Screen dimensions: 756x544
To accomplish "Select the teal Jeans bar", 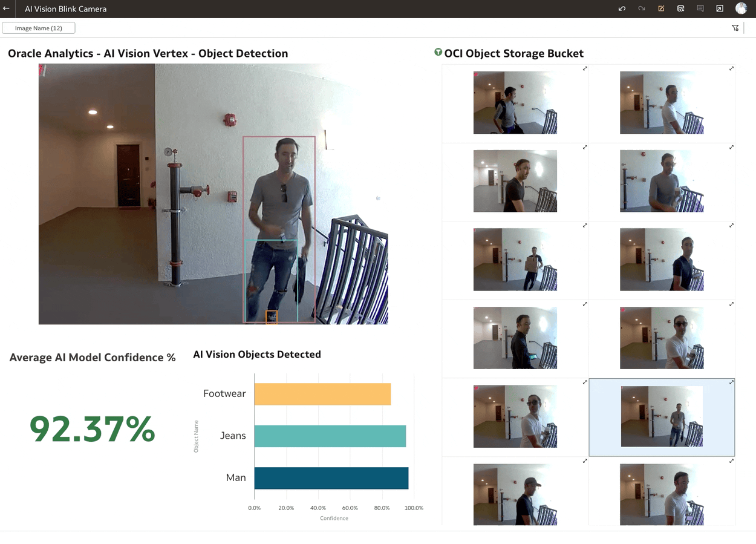I will coord(330,436).
